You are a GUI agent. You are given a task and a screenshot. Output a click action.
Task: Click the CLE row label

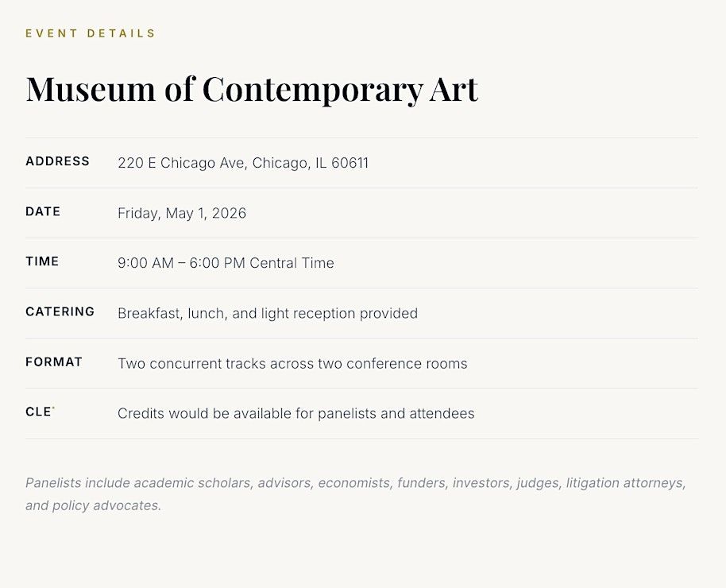coord(38,412)
